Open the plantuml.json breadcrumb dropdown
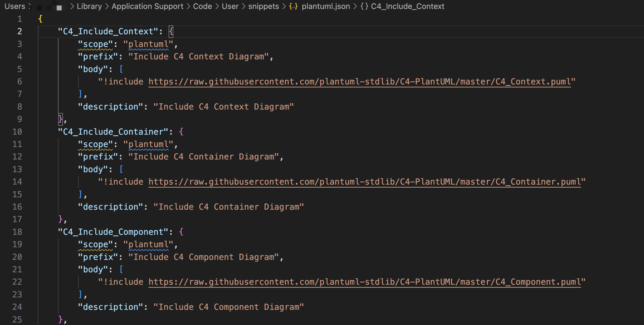 point(325,6)
